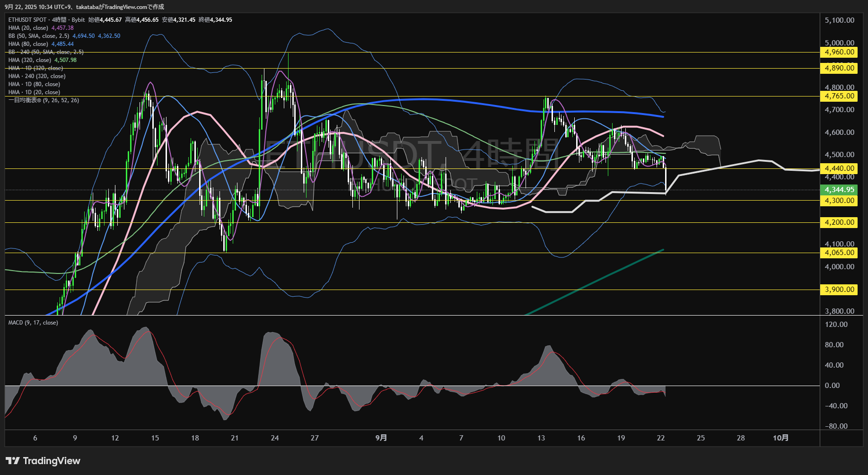
Task: Click the 4,960.00 yellow price label
Action: (x=839, y=52)
